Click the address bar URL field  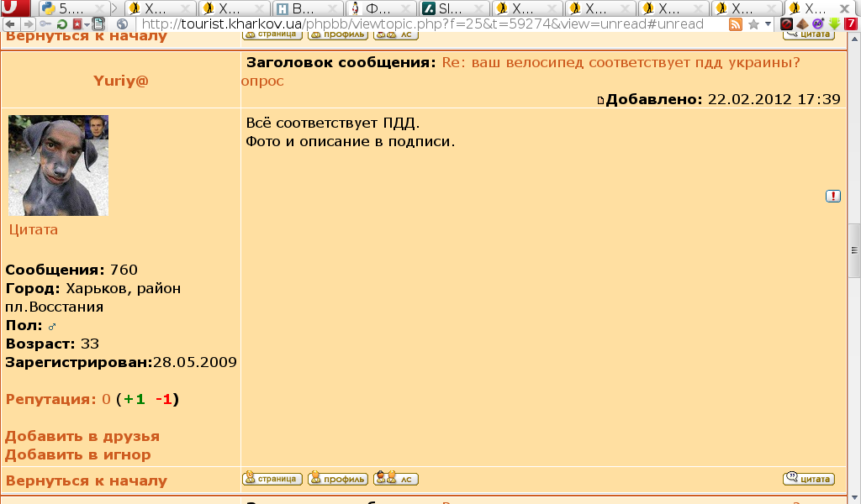click(420, 24)
